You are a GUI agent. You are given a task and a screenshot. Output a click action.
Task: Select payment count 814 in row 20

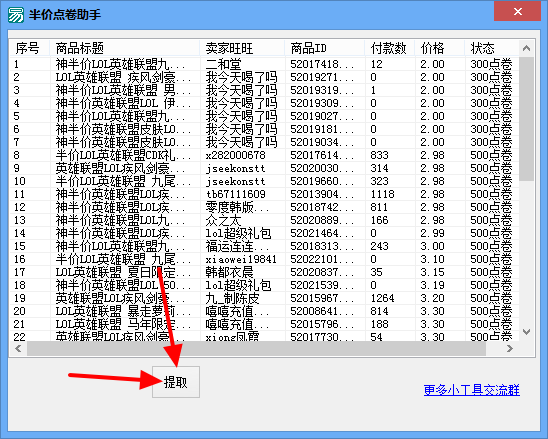[380, 311]
